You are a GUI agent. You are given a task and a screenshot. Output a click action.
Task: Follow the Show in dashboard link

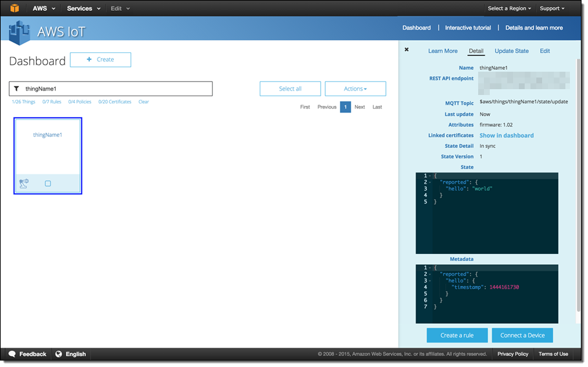coord(506,136)
